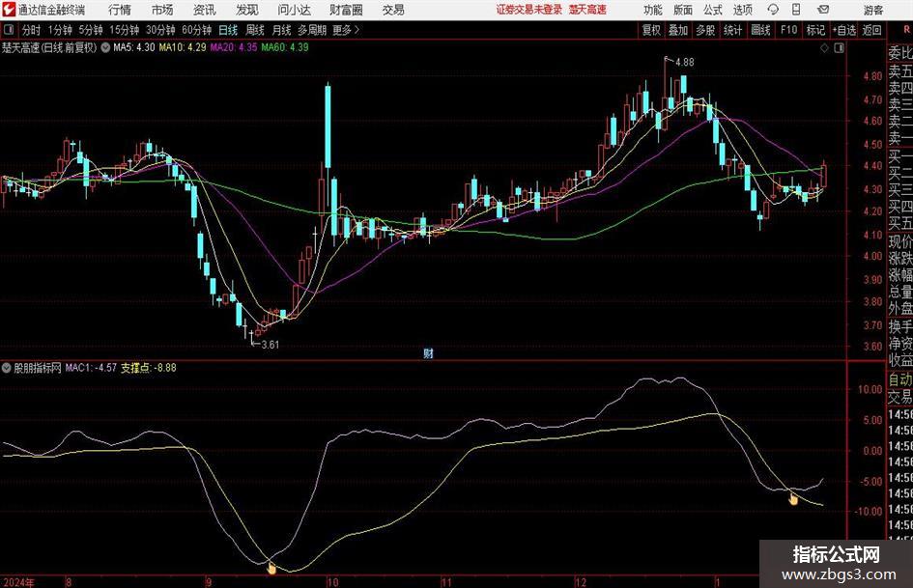Expand the 股朋指标网 sub-indicator dropdown arrow
The height and width of the screenshot is (588, 913).
[7, 368]
